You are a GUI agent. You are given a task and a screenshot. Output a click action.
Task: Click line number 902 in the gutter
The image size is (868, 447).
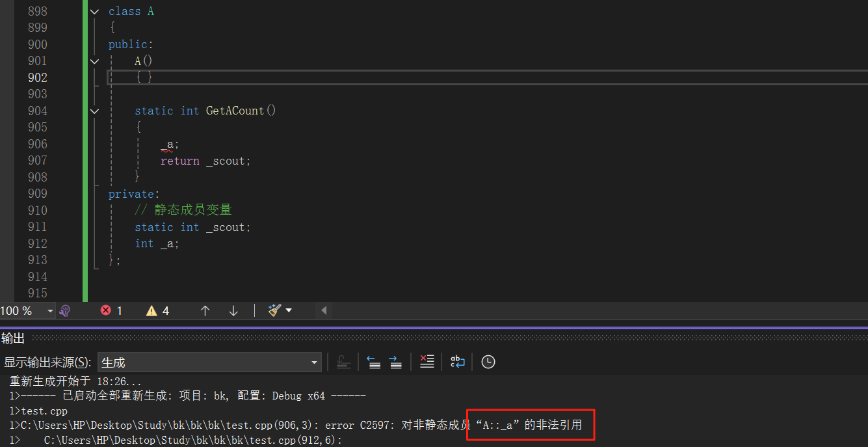(x=37, y=77)
